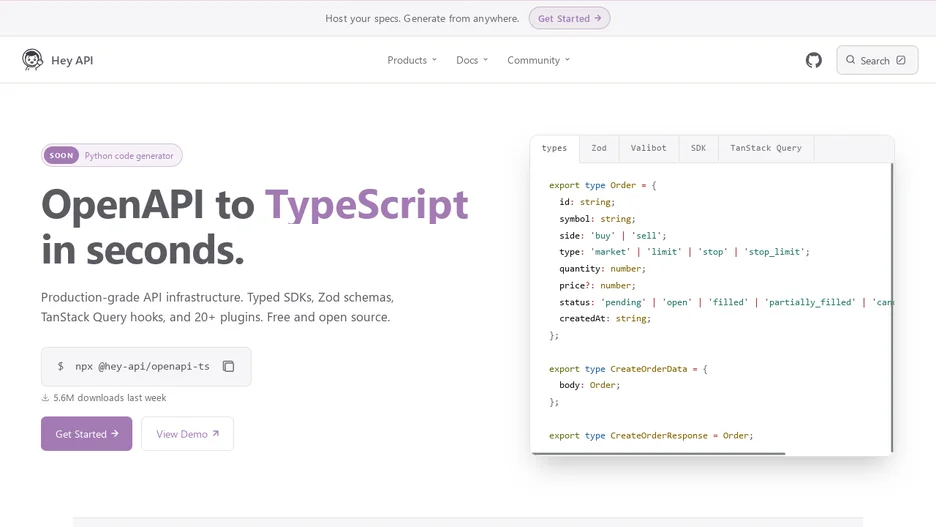
Task: Open the TanStack Query tab
Action: click(x=766, y=149)
